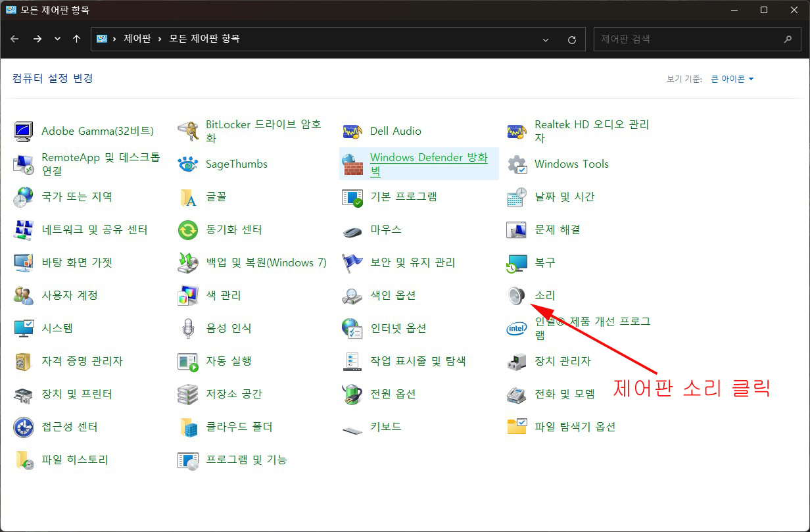810x532 pixels.
Task: Click the 음성 인식 microphone icon
Action: (188, 328)
